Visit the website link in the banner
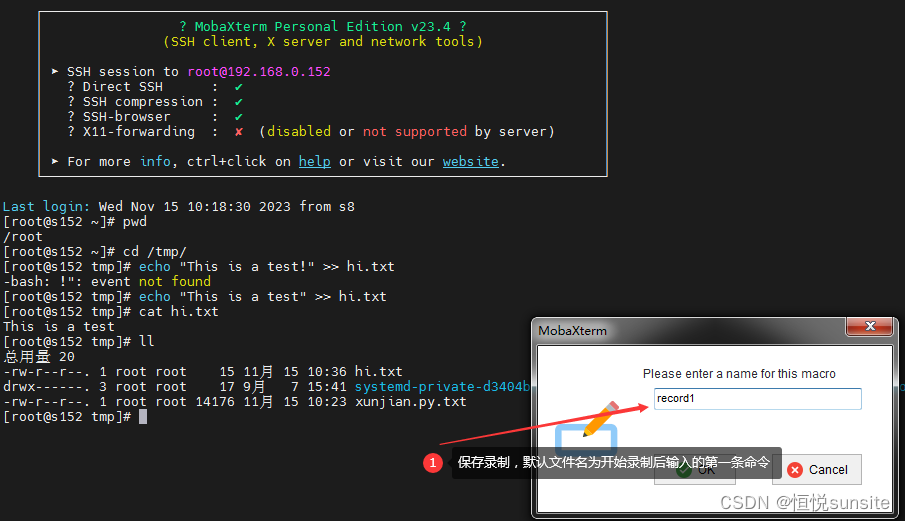The image size is (905, 521). (470, 161)
